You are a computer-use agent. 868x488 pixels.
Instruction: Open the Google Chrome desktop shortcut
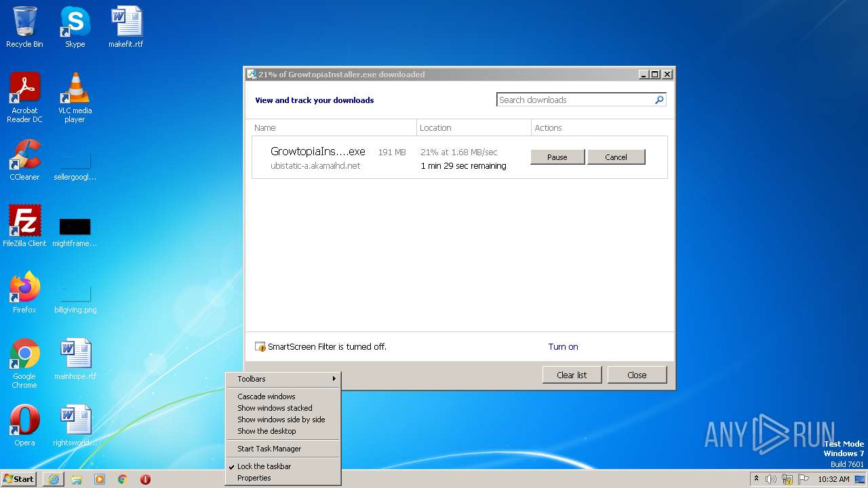point(24,364)
